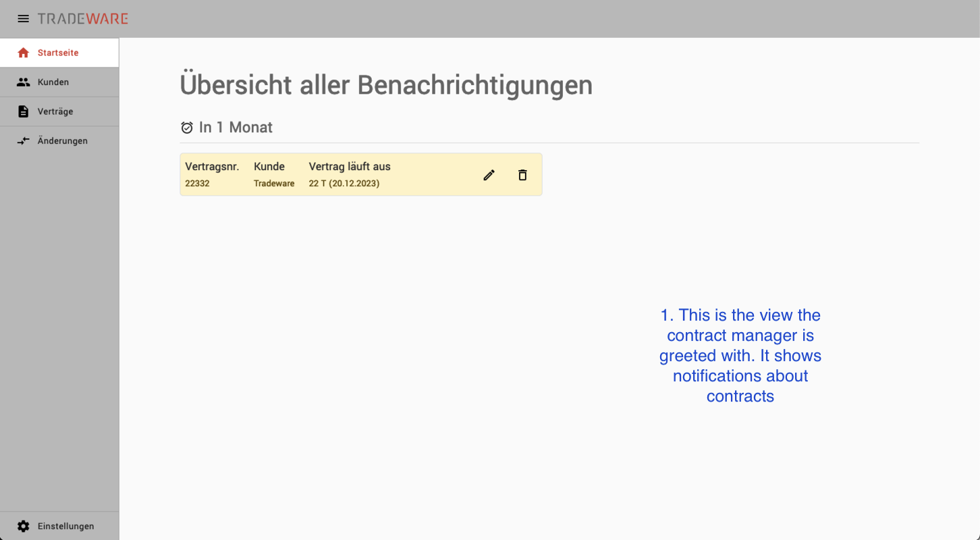Screen dimensions: 980x540
Task: Open Kunden via the people icon
Action: click(x=24, y=82)
